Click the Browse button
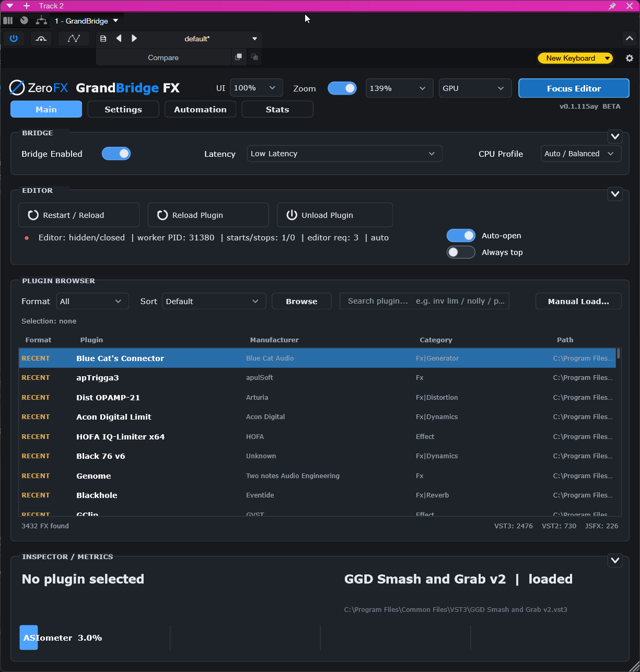The image size is (640, 672). point(301,301)
